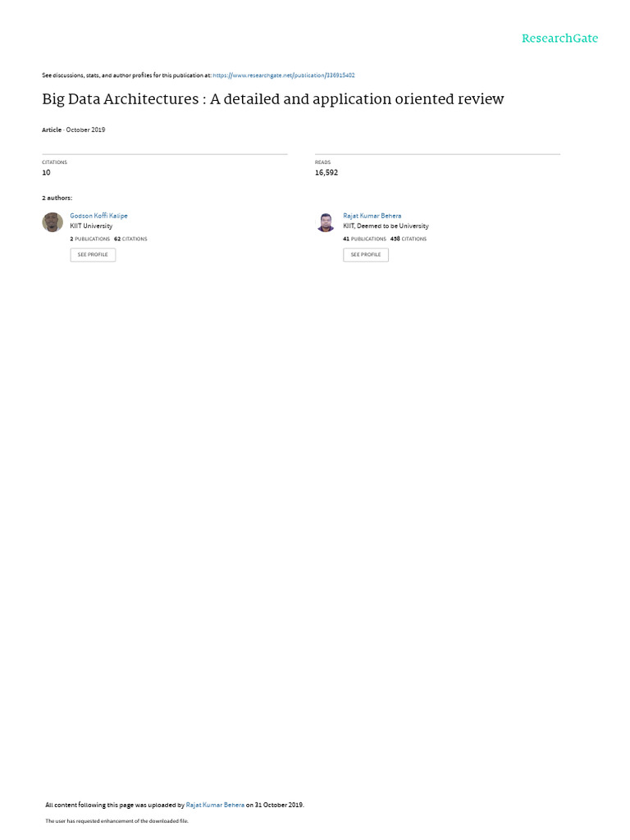The image size is (630, 840).
Task: Click the KIIT University affiliation text
Action: click(x=91, y=226)
